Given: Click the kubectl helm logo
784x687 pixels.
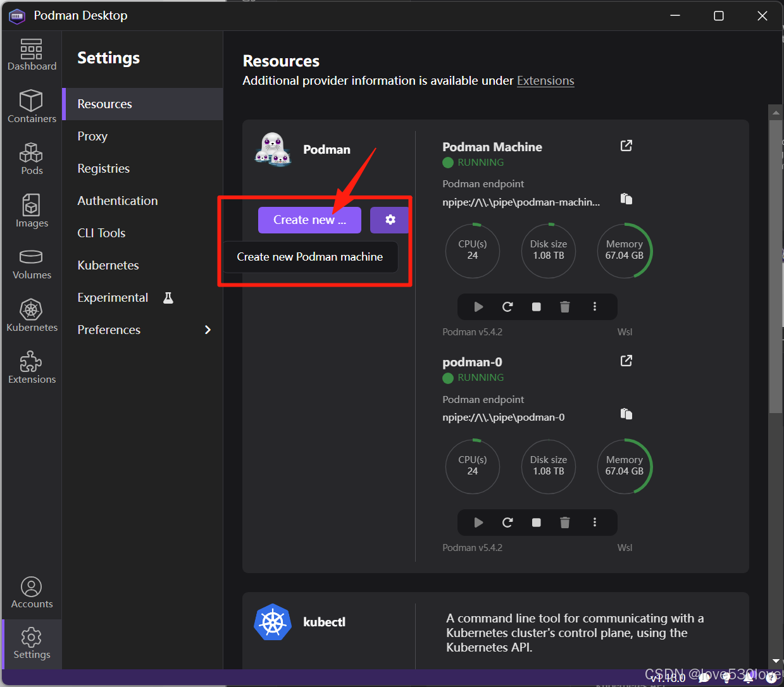Looking at the screenshot, I should pyautogui.click(x=273, y=622).
